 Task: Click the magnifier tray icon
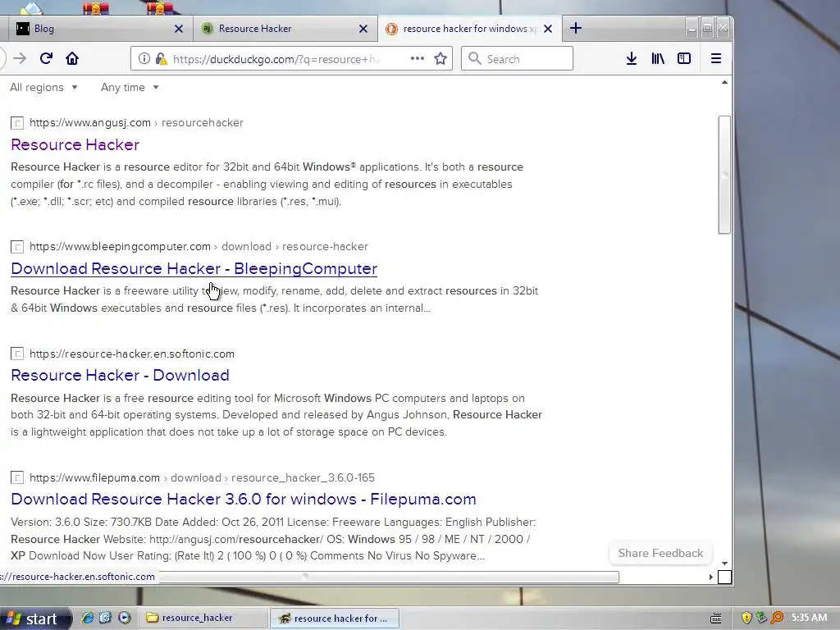click(777, 618)
